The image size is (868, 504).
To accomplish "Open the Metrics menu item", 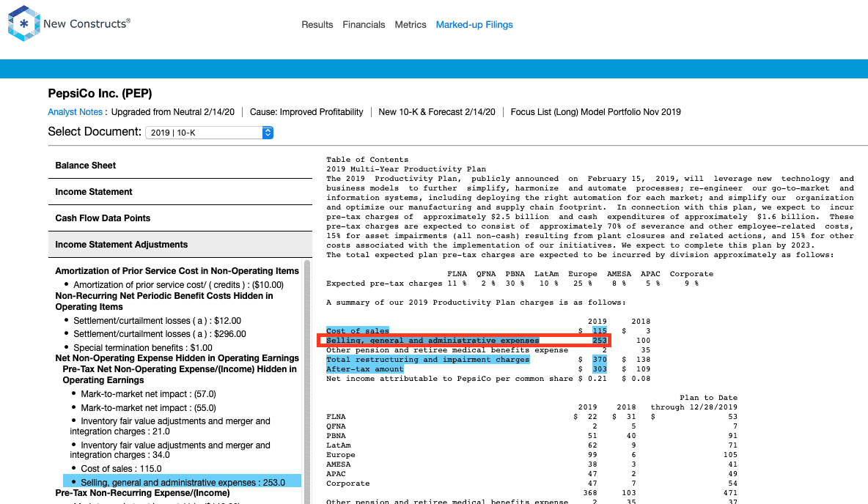I will coord(411,24).
